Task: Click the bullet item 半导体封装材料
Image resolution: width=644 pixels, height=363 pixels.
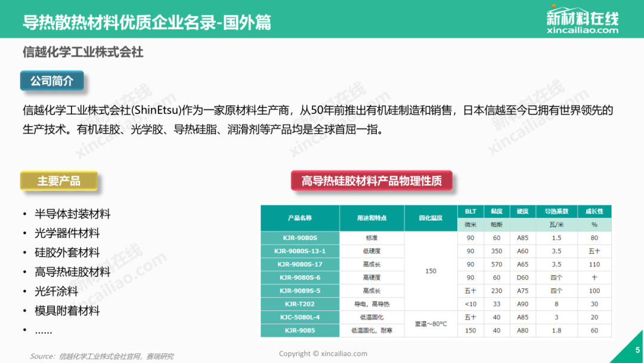Action: coord(72,214)
